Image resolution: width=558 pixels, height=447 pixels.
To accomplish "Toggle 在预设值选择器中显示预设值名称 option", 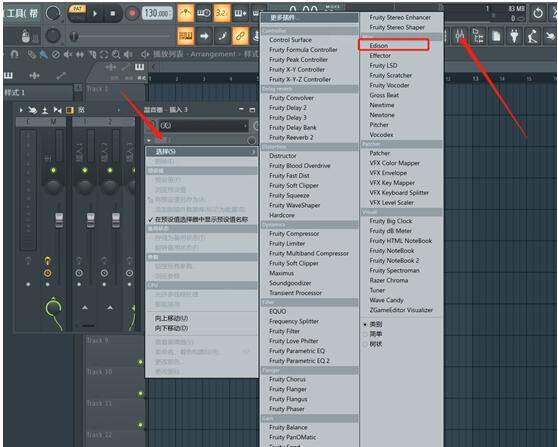I will [202, 220].
